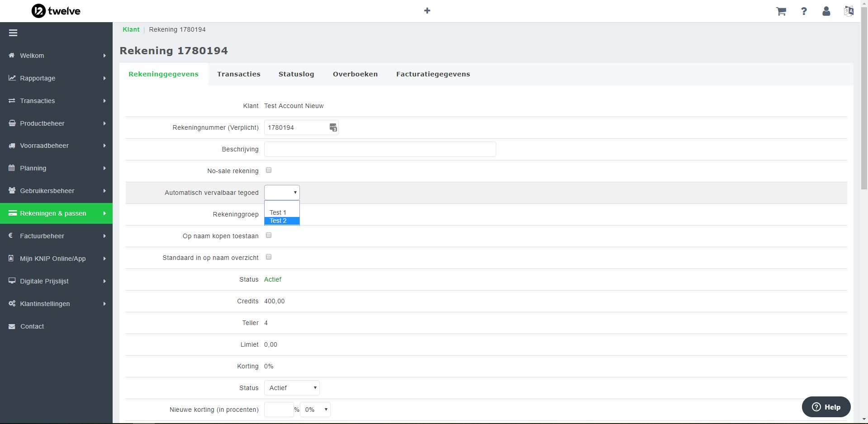Click the Help button
The image size is (868, 424).
826,407
